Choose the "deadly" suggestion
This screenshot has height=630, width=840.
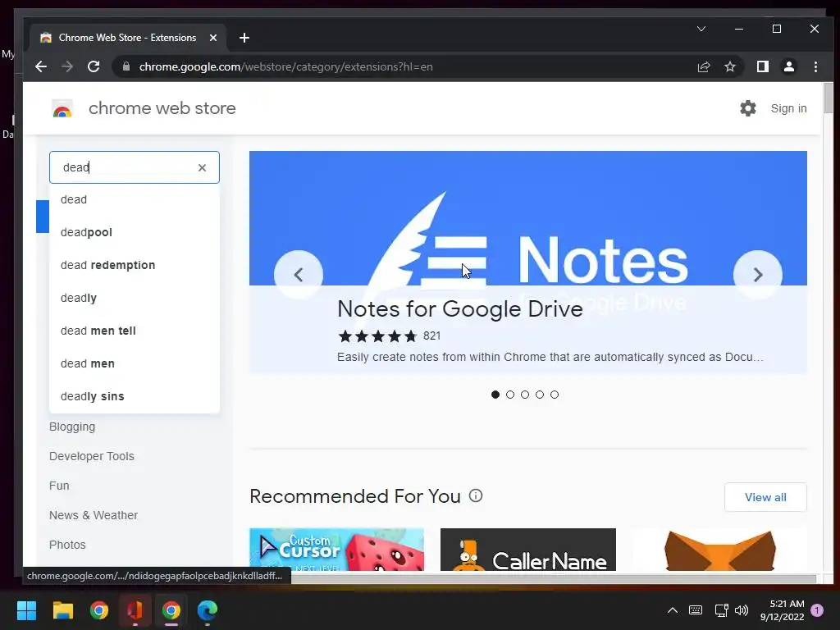click(x=135, y=298)
